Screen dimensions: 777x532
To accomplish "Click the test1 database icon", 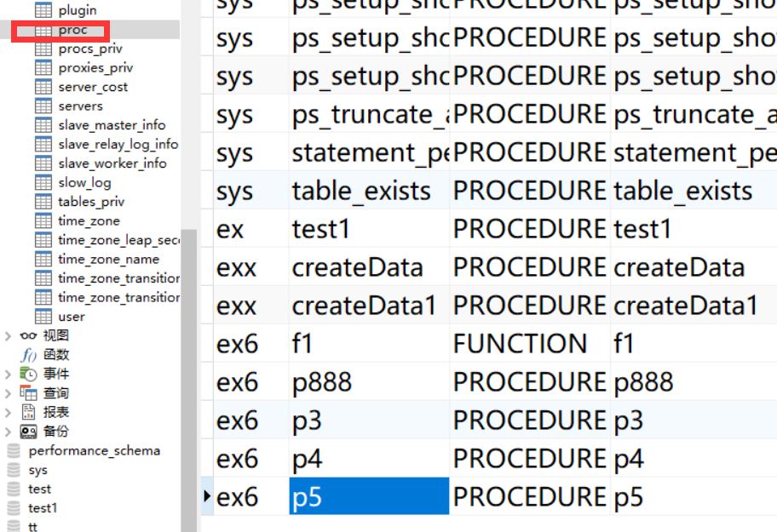I will [14, 508].
